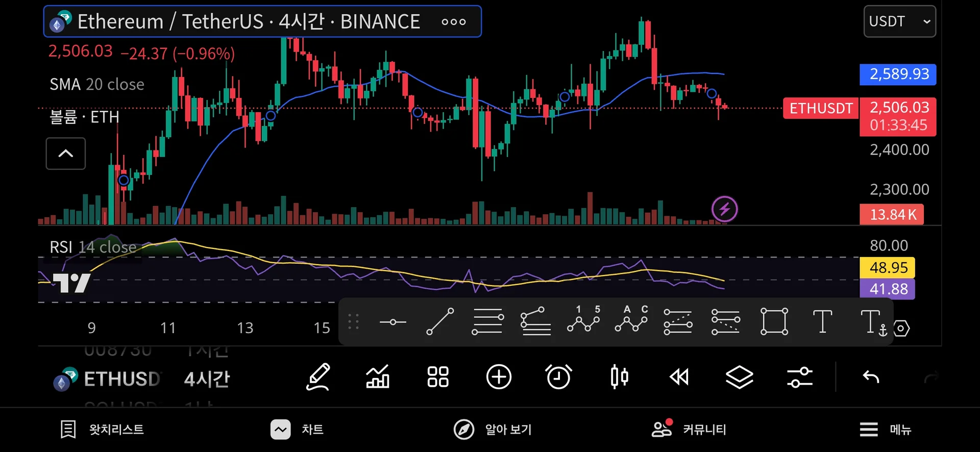Open the layout grid icon

pos(438,378)
